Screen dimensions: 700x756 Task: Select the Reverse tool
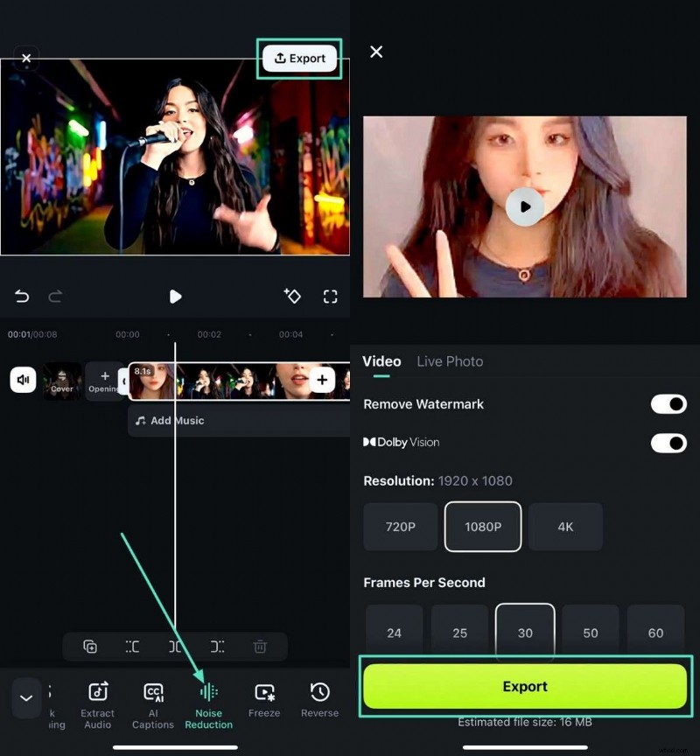click(319, 700)
